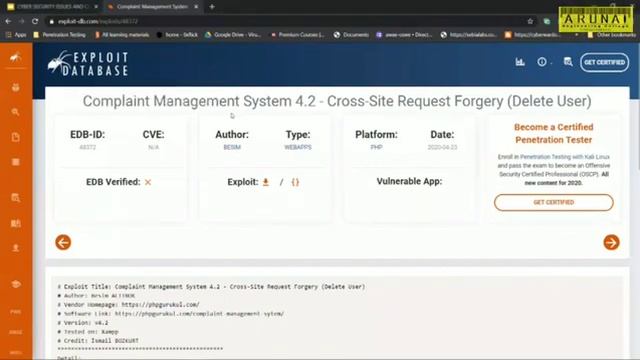Screen dimensions: 640x360
Task: Click the orange-outlined GET CERTIFIED button
Action: click(x=553, y=202)
